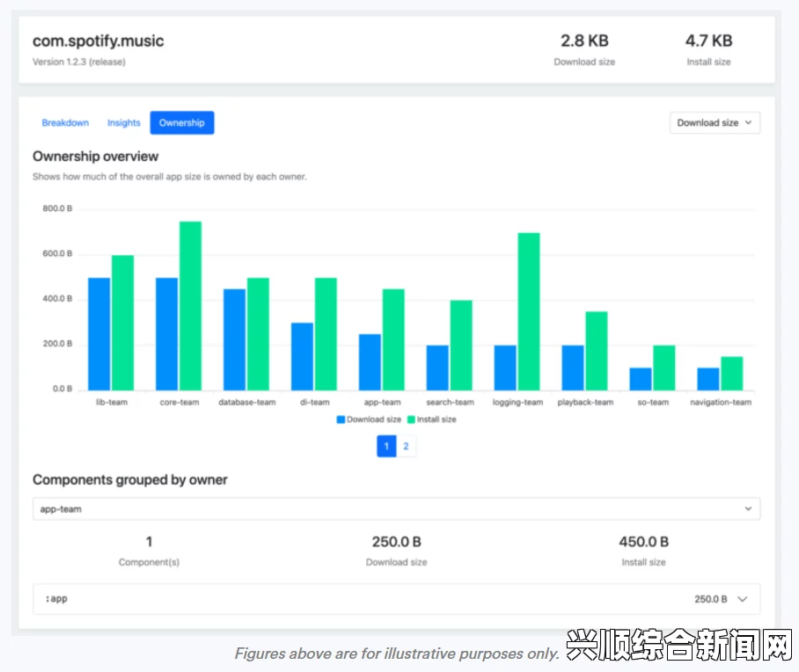
Task: Click search-team green install bar
Action: tap(461, 346)
